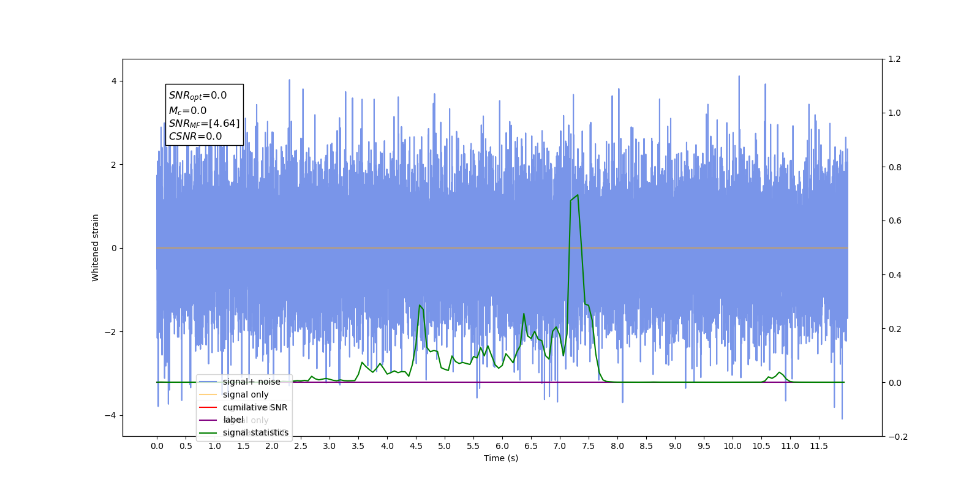Click the left-axis tick label 4
Viewport: 980px width, 490px height.
[114, 81]
